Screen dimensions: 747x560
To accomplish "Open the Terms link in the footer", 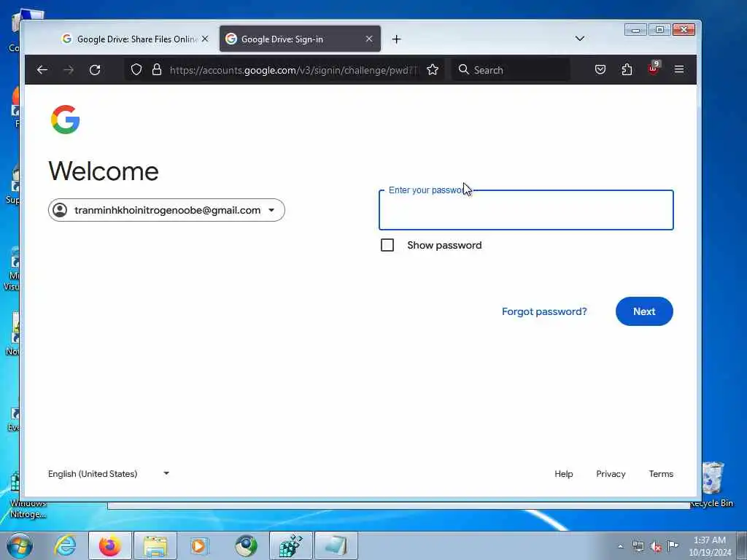I will point(661,474).
